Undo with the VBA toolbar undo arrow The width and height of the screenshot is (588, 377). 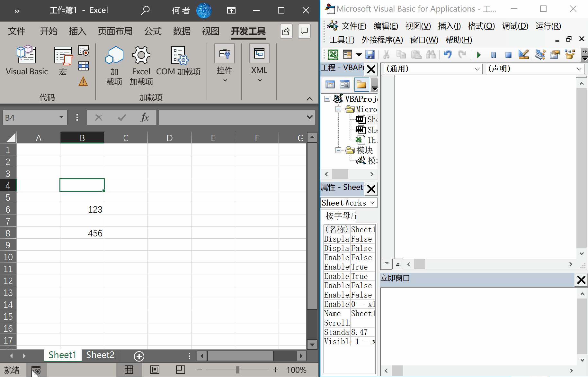click(x=447, y=55)
